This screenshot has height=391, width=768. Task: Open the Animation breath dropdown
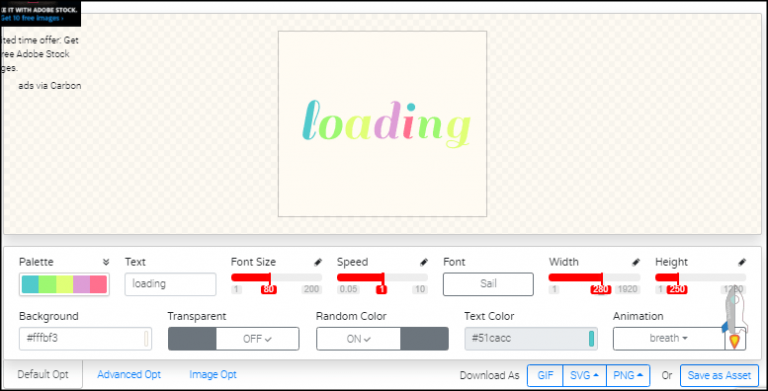(x=669, y=339)
